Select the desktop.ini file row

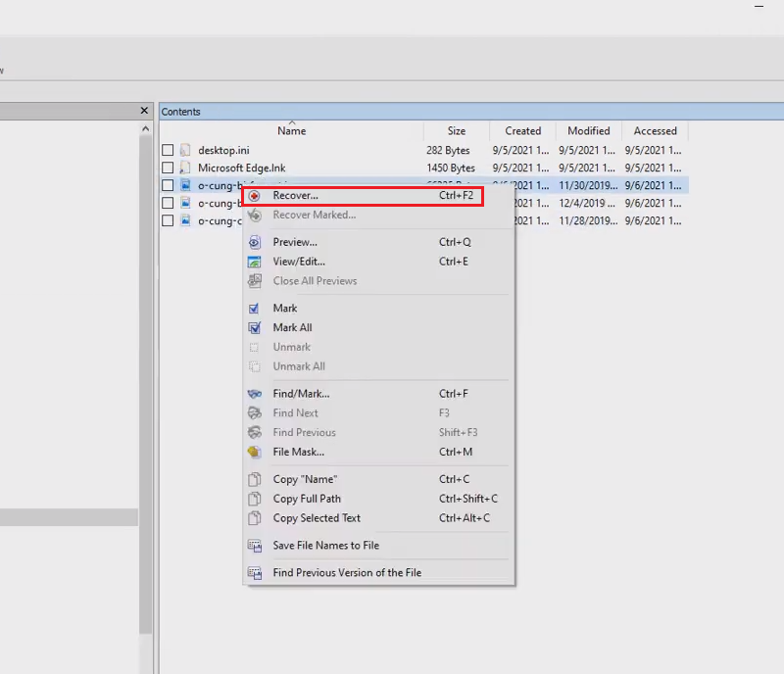(x=224, y=151)
